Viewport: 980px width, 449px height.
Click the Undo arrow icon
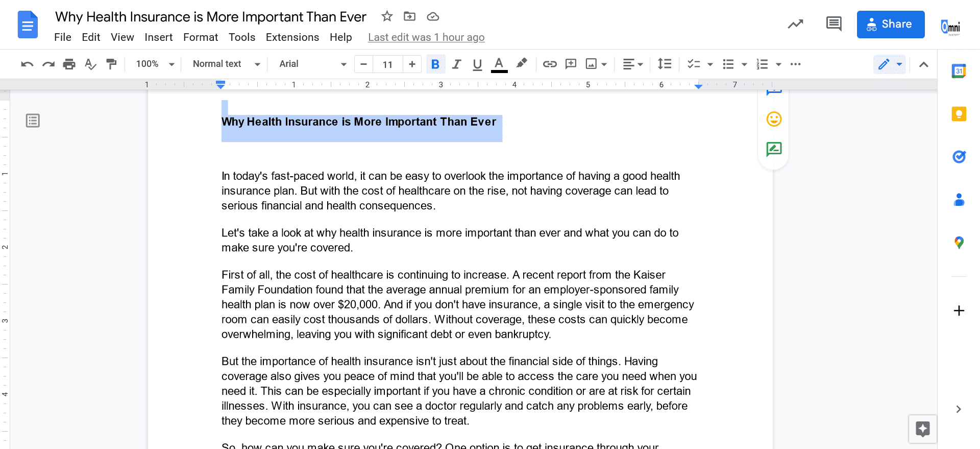coord(27,64)
